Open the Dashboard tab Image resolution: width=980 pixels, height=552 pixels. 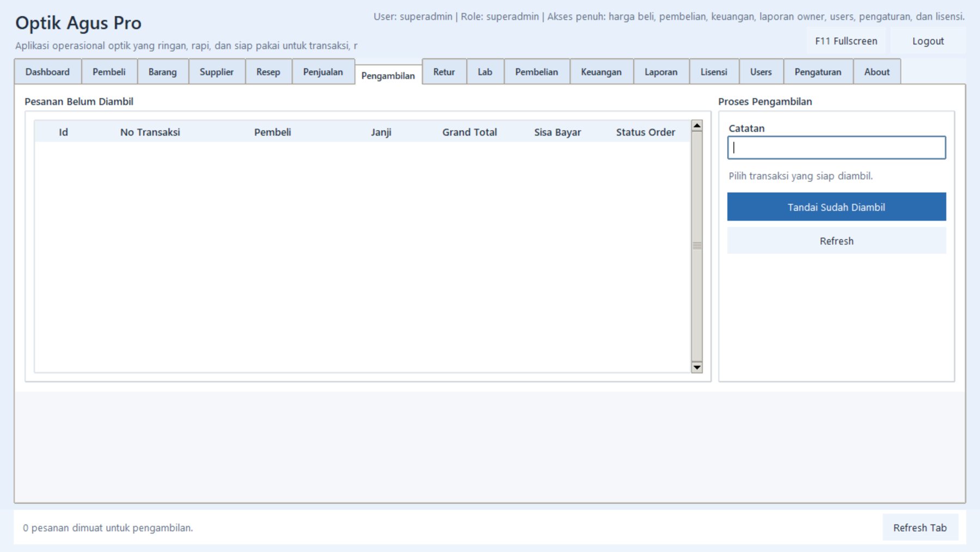pos(47,72)
